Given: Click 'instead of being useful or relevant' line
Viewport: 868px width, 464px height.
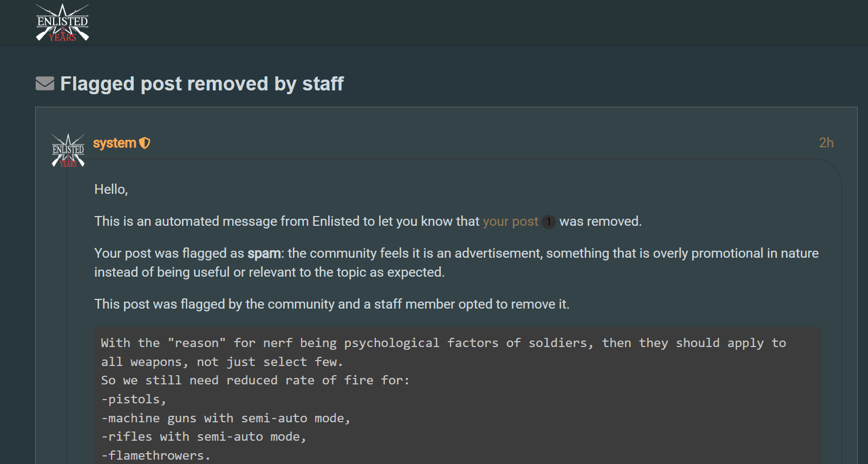Looking at the screenshot, I should 269,272.
